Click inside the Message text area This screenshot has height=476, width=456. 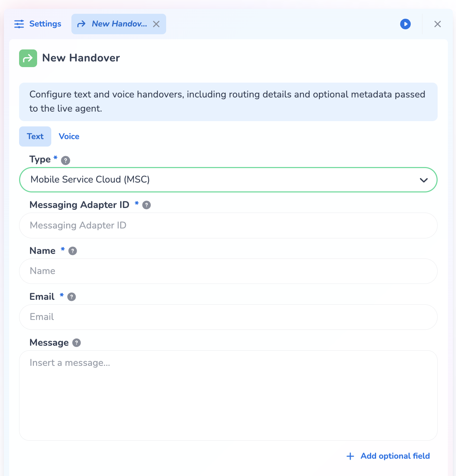click(x=228, y=395)
